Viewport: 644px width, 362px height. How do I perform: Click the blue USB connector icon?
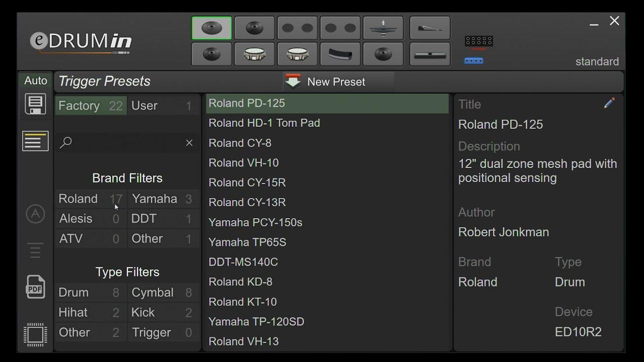(473, 61)
